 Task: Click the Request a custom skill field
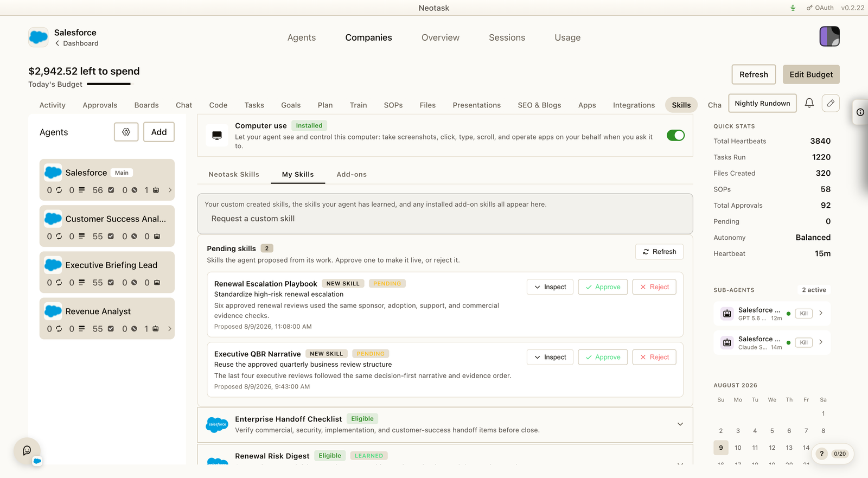pos(445,219)
